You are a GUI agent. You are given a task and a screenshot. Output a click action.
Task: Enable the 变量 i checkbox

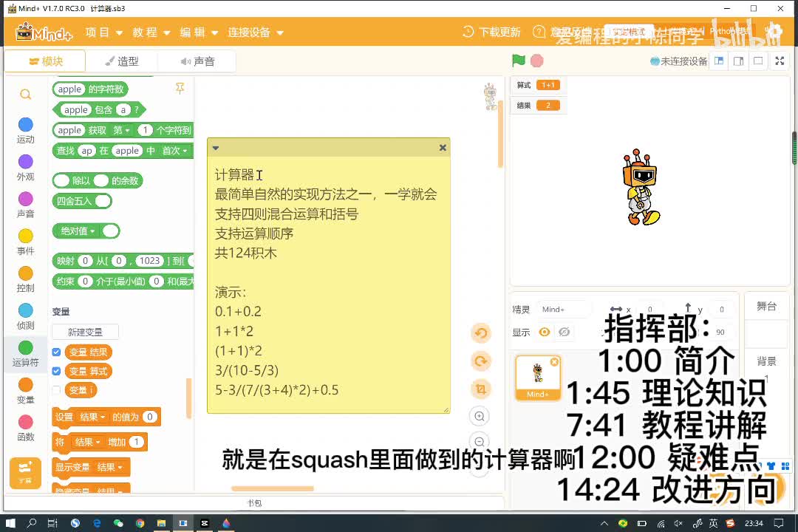[56, 390]
